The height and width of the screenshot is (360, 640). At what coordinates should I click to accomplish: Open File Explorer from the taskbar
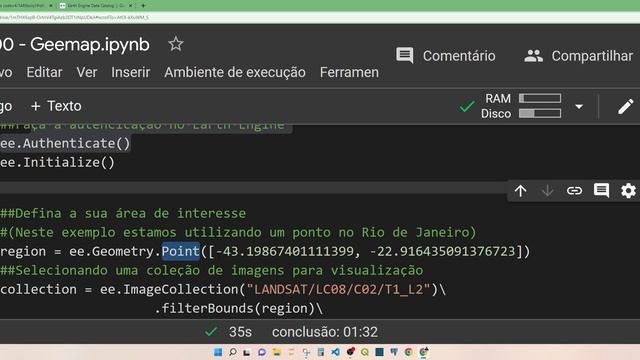coord(276,352)
